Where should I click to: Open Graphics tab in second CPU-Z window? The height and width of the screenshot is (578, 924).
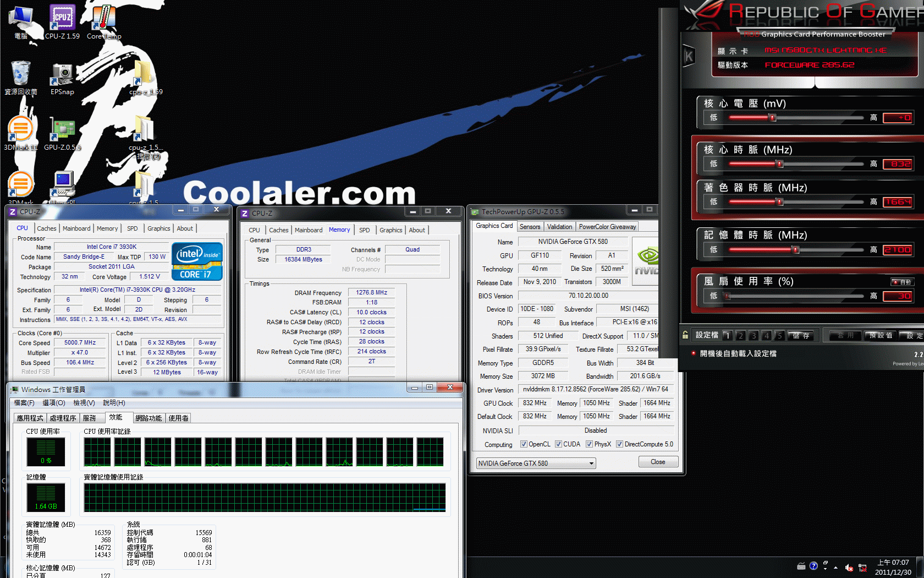point(391,230)
